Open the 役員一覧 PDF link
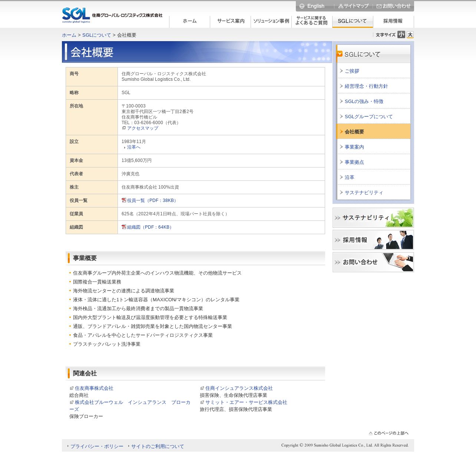This screenshot has height=458, width=476. [x=152, y=200]
